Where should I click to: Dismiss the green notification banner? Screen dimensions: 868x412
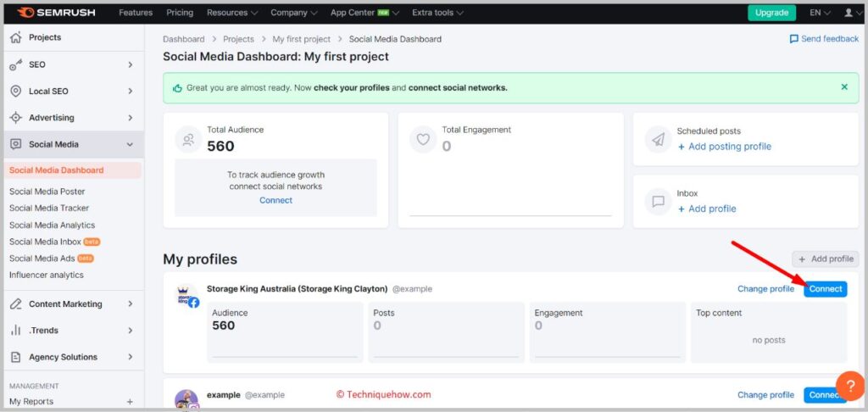tap(844, 87)
